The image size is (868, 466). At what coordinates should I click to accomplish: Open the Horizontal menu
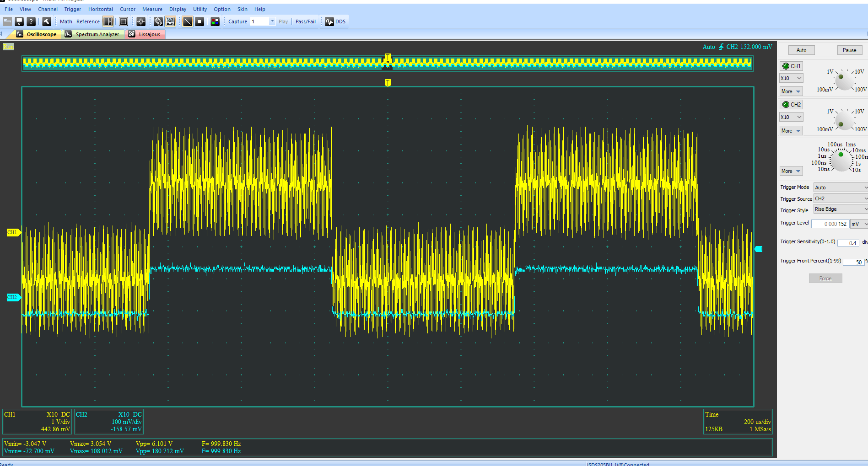click(101, 9)
